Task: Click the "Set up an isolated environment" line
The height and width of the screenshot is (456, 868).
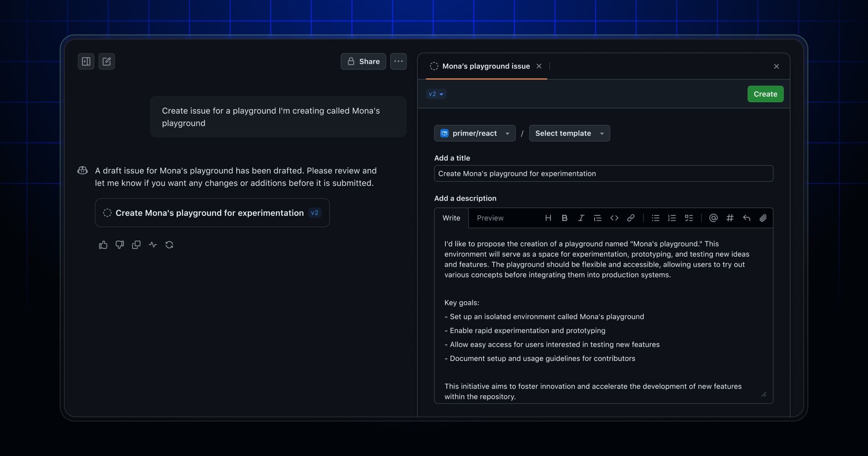Action: tap(544, 317)
